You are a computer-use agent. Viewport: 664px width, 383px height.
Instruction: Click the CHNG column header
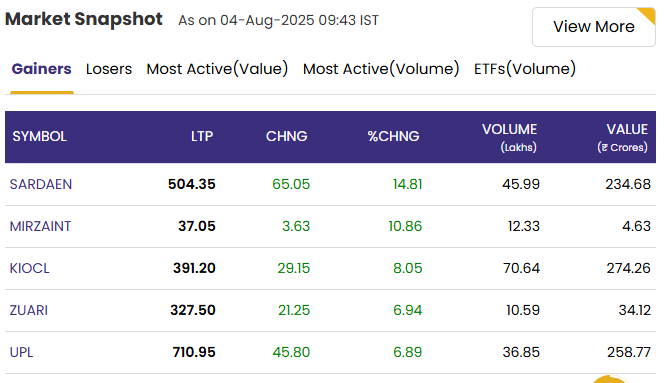tap(287, 136)
